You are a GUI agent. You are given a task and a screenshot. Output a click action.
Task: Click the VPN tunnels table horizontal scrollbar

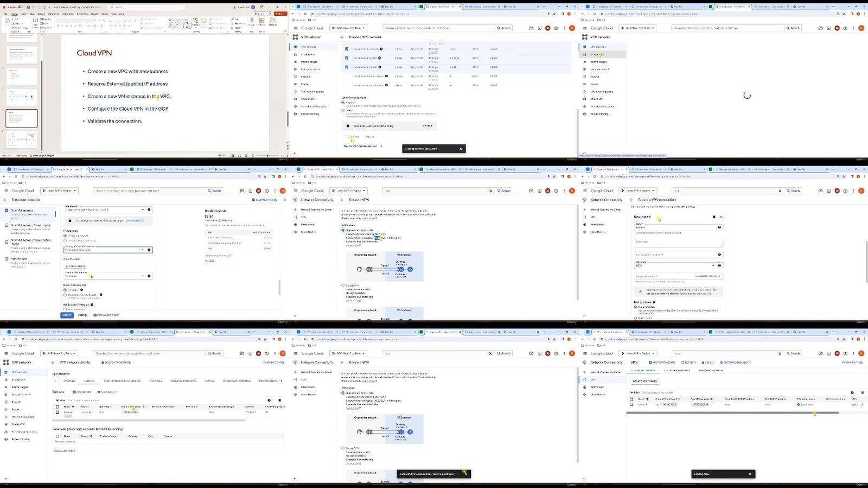click(x=732, y=413)
